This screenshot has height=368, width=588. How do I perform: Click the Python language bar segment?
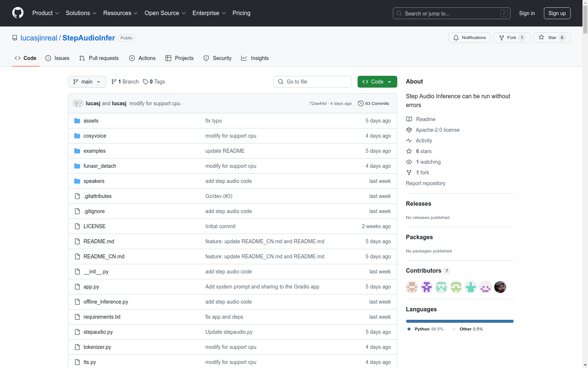pos(459,321)
